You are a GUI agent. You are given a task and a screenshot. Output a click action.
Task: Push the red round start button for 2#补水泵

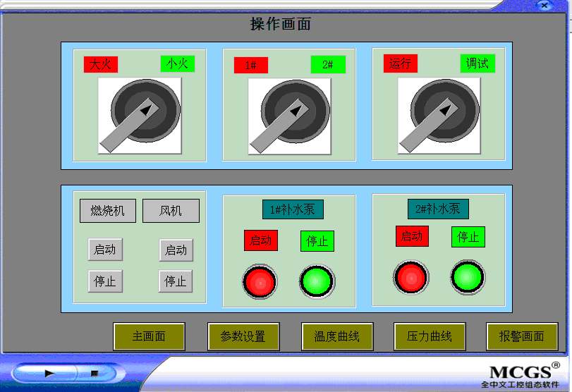click(410, 278)
